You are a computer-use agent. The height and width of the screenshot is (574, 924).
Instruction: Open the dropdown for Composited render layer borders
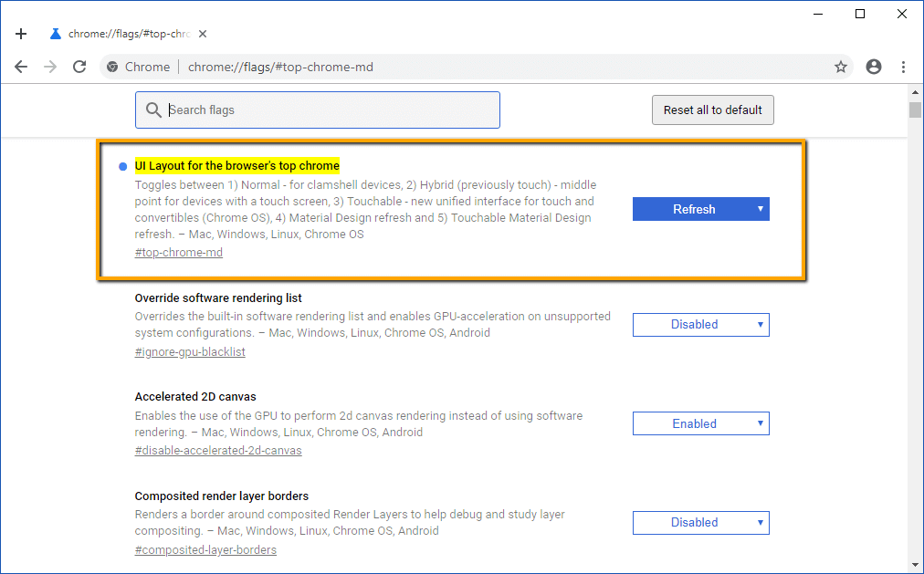pos(700,522)
